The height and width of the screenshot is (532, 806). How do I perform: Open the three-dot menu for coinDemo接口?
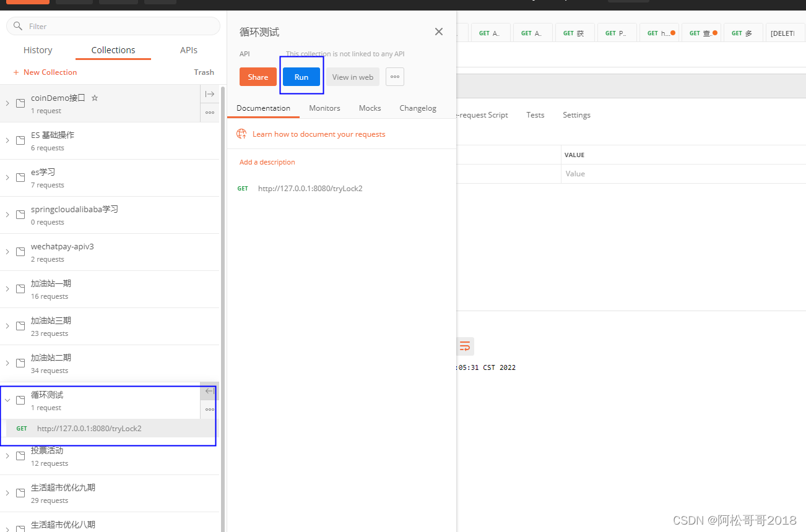pyautogui.click(x=210, y=113)
